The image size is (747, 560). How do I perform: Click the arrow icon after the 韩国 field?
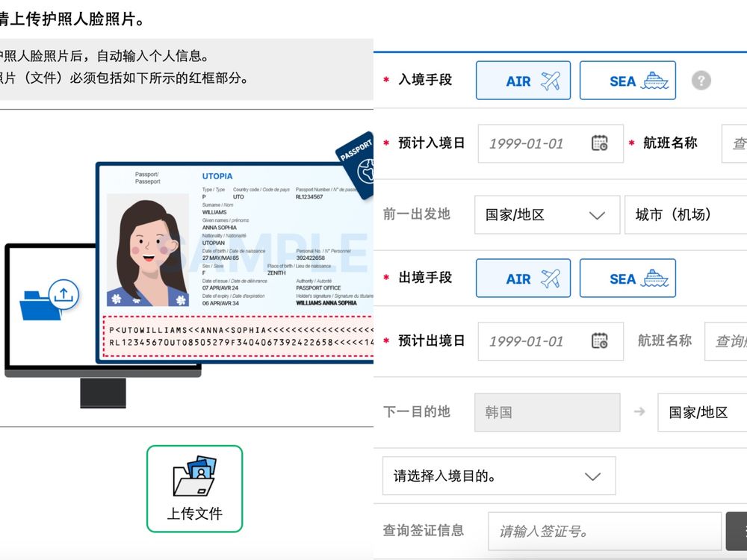coord(639,412)
